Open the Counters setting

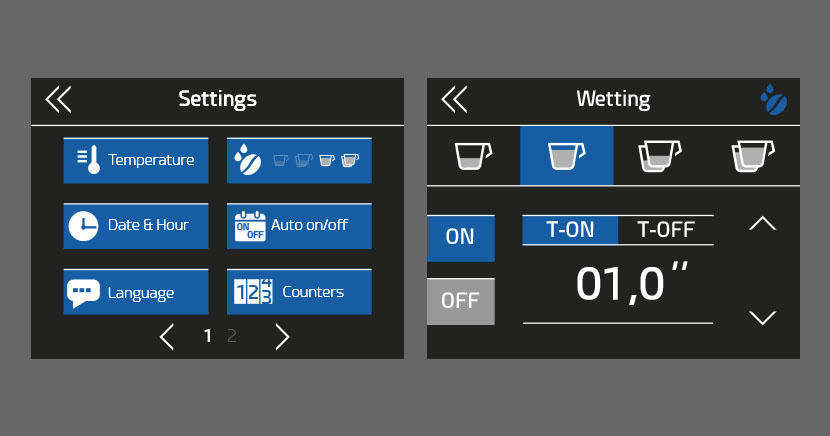[299, 292]
